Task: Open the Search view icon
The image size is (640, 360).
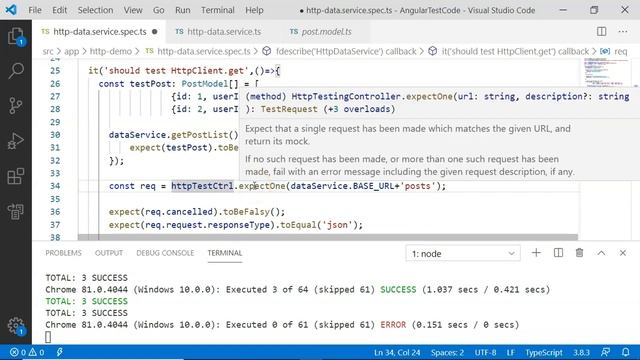Action: [16, 71]
